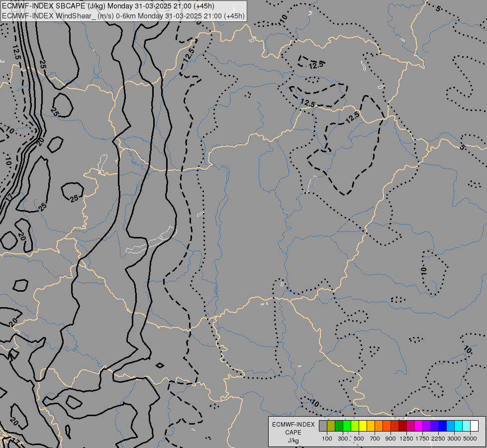The height and width of the screenshot is (448, 487).
Task: Click the gray CAPE legend swatch
Action: click(x=323, y=426)
